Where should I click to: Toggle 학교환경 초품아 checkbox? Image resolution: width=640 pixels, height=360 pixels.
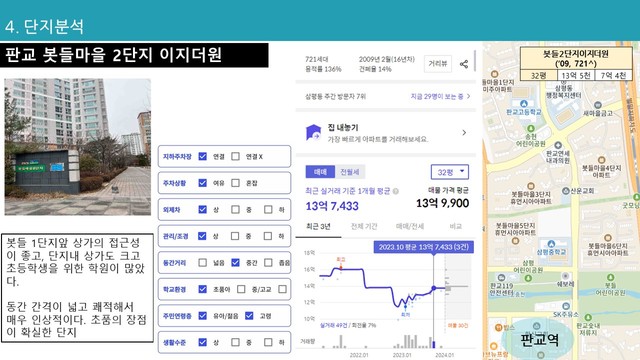pos(202,289)
